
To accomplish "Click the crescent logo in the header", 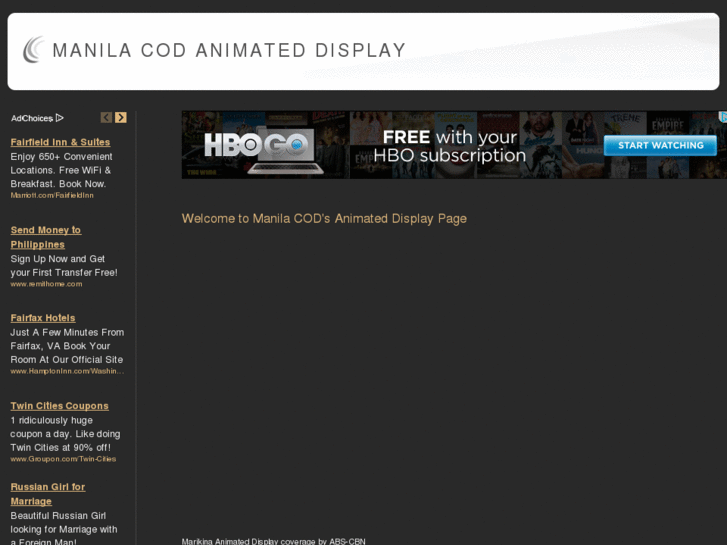I will (33, 50).
